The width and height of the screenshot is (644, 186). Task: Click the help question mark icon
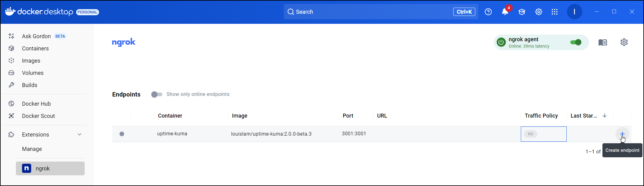(x=488, y=12)
